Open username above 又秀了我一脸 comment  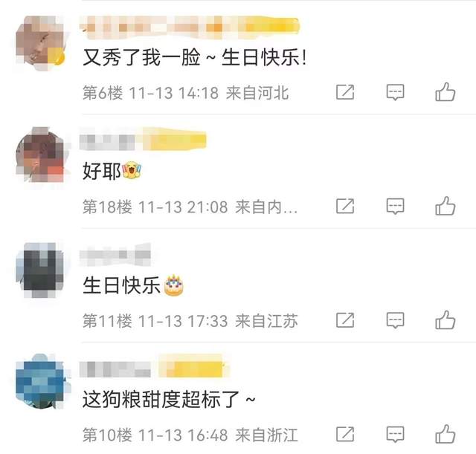[190, 27]
